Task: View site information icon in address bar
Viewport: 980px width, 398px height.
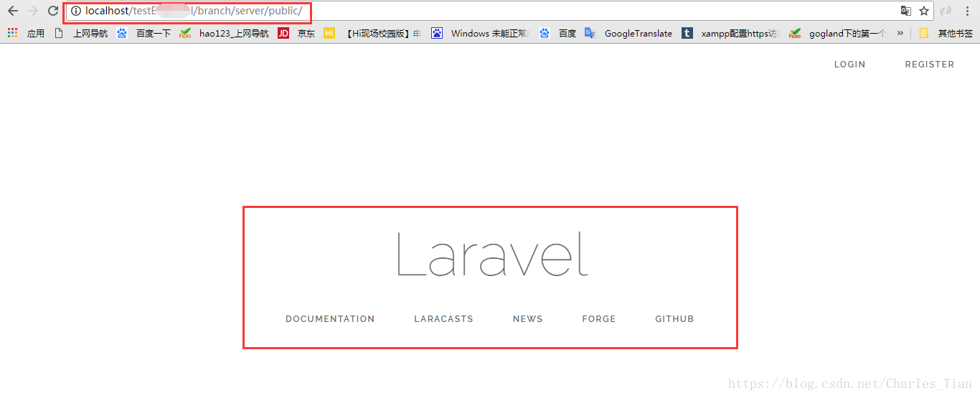Action: pos(76,11)
